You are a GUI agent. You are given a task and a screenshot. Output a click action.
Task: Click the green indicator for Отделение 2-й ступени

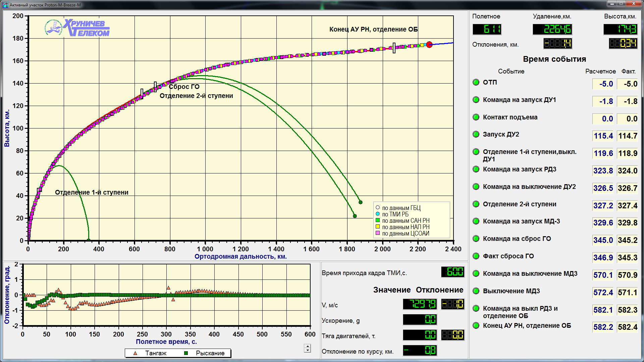pyautogui.click(x=476, y=204)
